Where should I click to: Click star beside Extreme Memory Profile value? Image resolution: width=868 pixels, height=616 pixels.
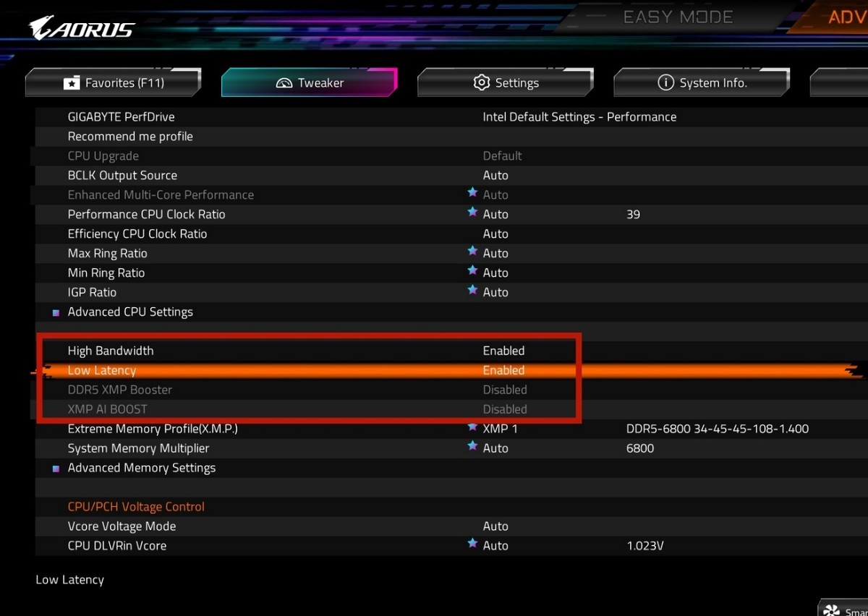[x=472, y=427]
